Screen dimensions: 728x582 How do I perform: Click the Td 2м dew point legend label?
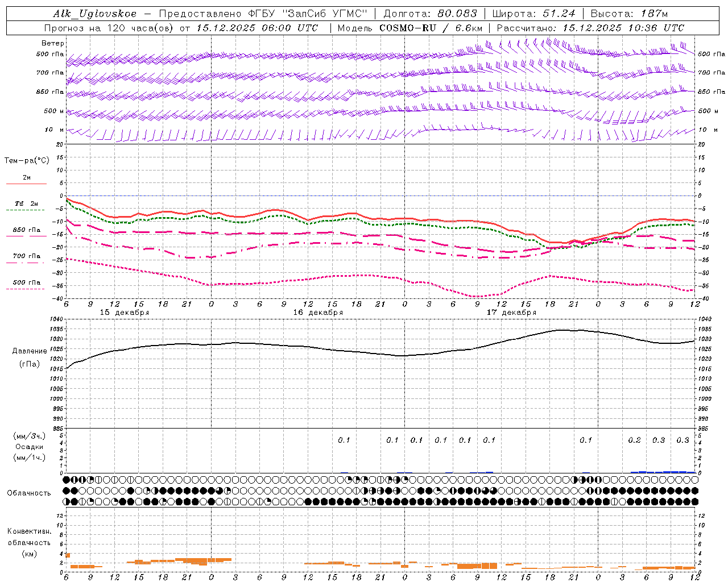pos(26,203)
